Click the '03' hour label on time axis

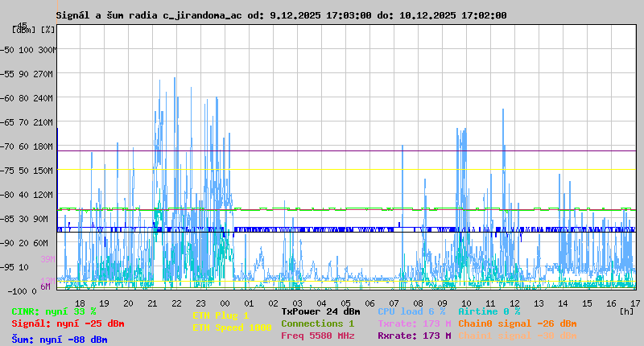(x=297, y=303)
